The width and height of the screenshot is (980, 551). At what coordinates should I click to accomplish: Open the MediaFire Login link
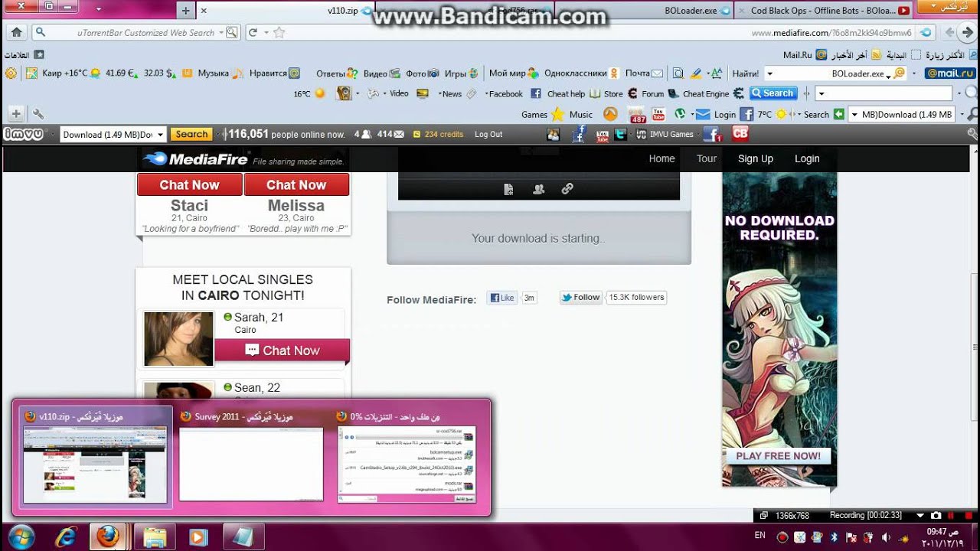tap(807, 158)
